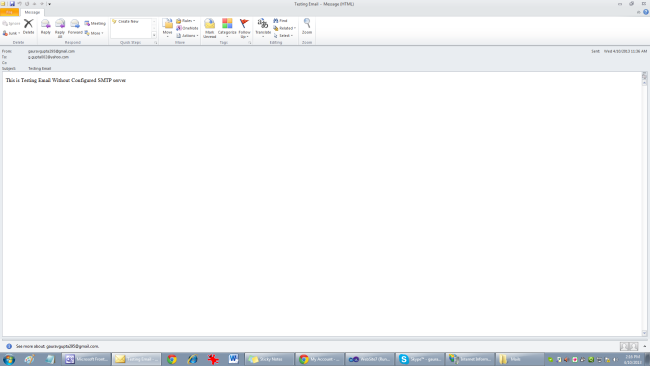Click the Save icon in quick access toolbar
This screenshot has height=366, width=650.
12,4
